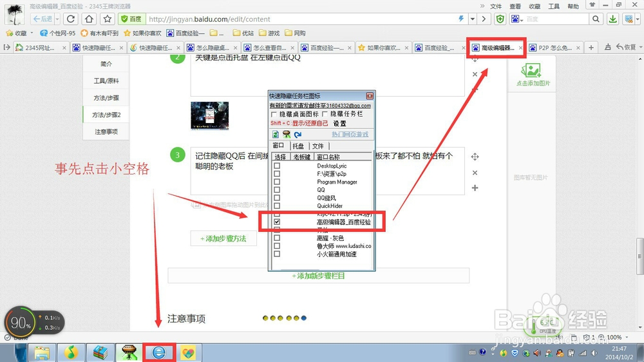Go to the browser home page icon
The height and width of the screenshot is (362, 644).
pos(89,19)
